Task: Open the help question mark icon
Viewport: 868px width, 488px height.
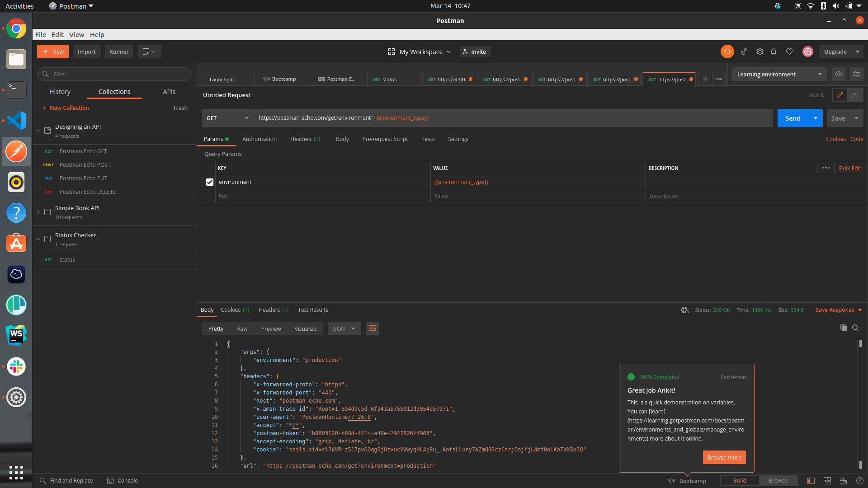Action: click(x=859, y=481)
